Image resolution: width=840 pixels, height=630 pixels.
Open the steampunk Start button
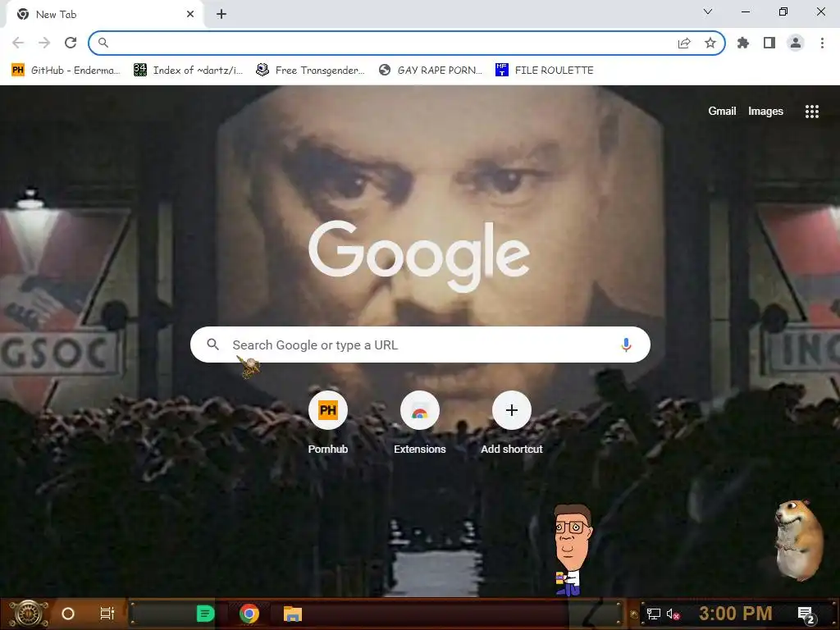[28, 614]
